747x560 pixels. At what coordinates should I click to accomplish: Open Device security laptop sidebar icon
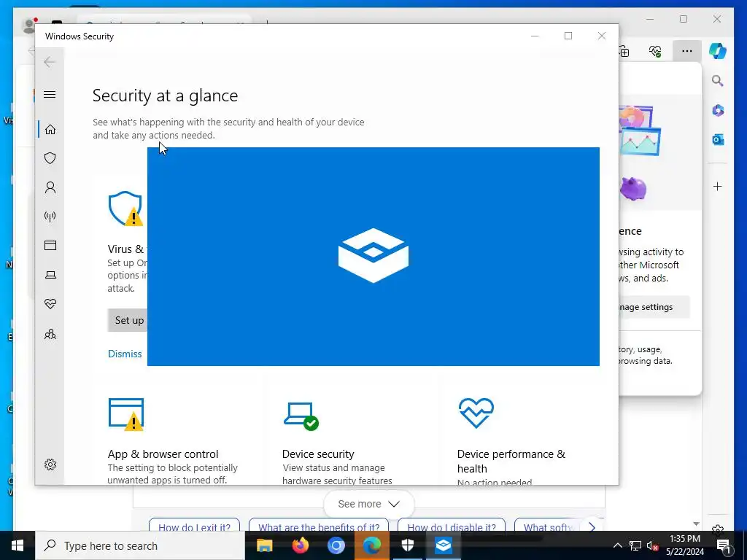[50, 275]
